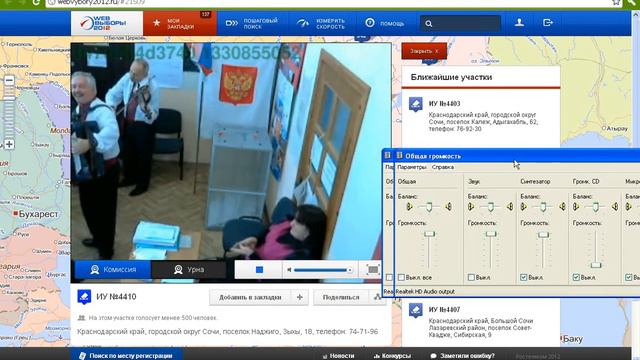The height and width of the screenshot is (360, 640).
Task: Click the question mark Помощь icon
Action: [x=370, y=23]
